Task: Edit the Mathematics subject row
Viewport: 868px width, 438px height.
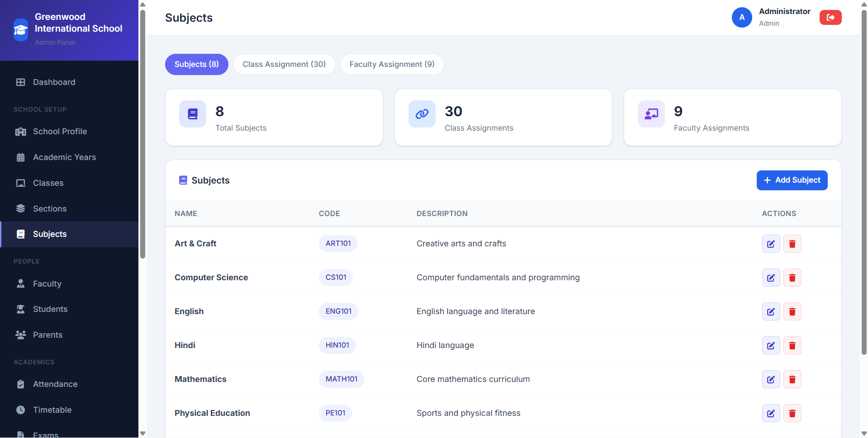Action: pyautogui.click(x=771, y=379)
